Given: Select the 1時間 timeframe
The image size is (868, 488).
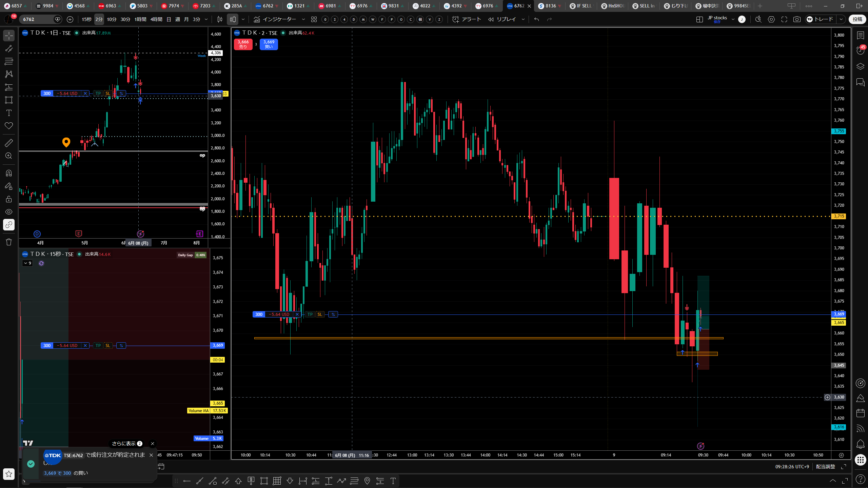Looking at the screenshot, I should click(x=140, y=19).
